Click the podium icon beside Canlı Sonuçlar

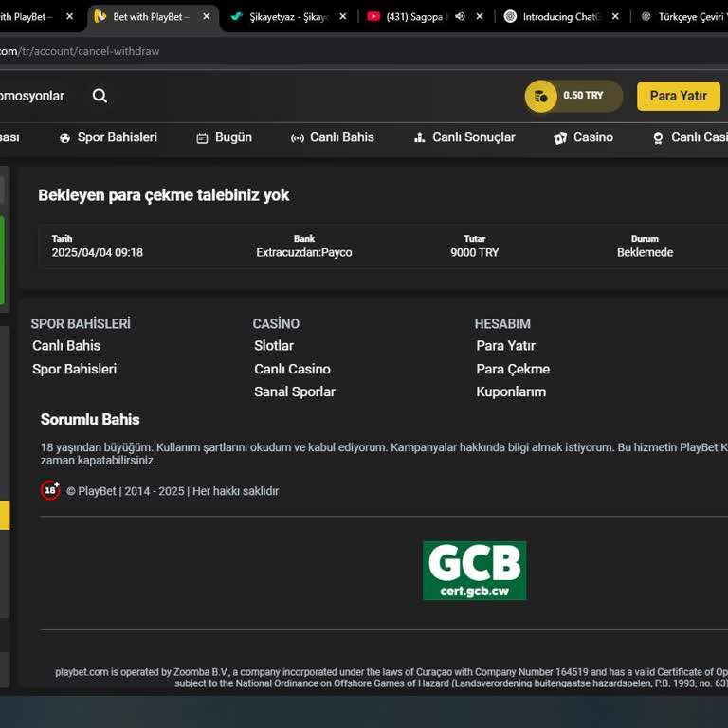(x=419, y=137)
